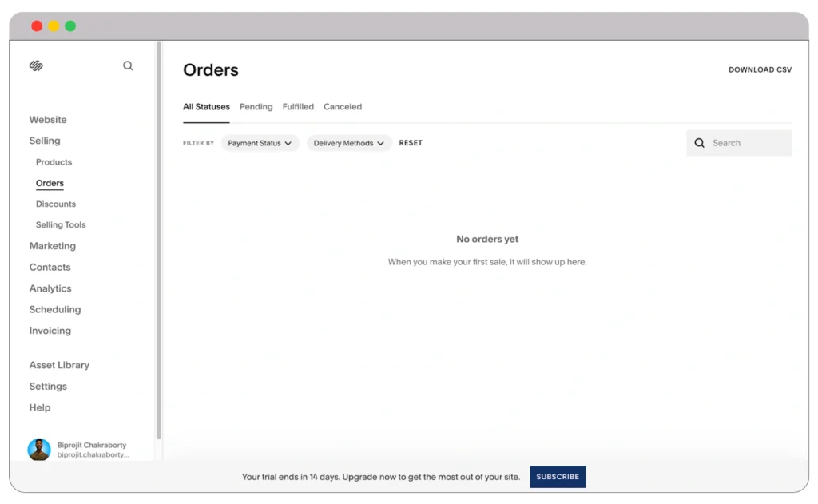This screenshot has height=504, width=818.
Task: Switch to the Pending orders tab
Action: pos(256,106)
